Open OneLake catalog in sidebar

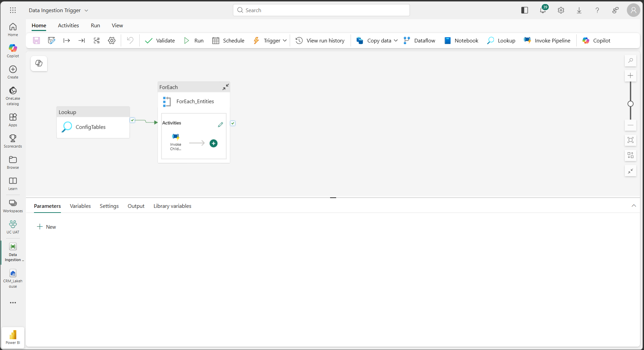click(13, 96)
